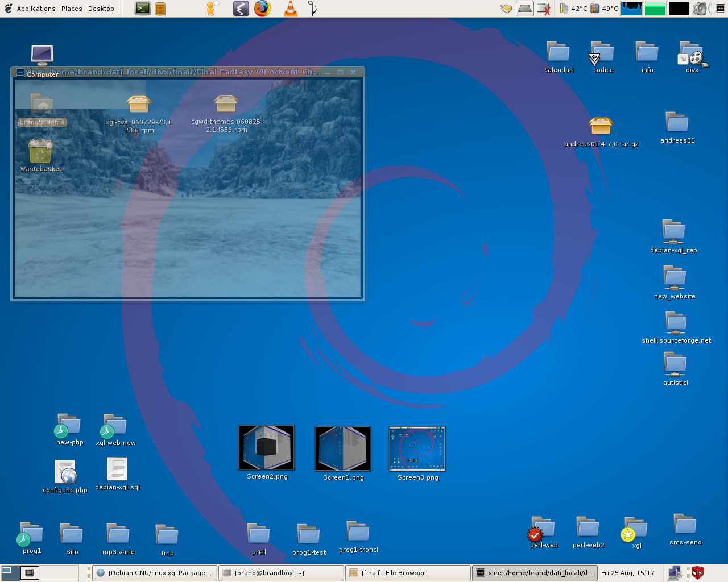
Task: Switch to finalf File Browser taskbar button
Action: tap(407, 573)
